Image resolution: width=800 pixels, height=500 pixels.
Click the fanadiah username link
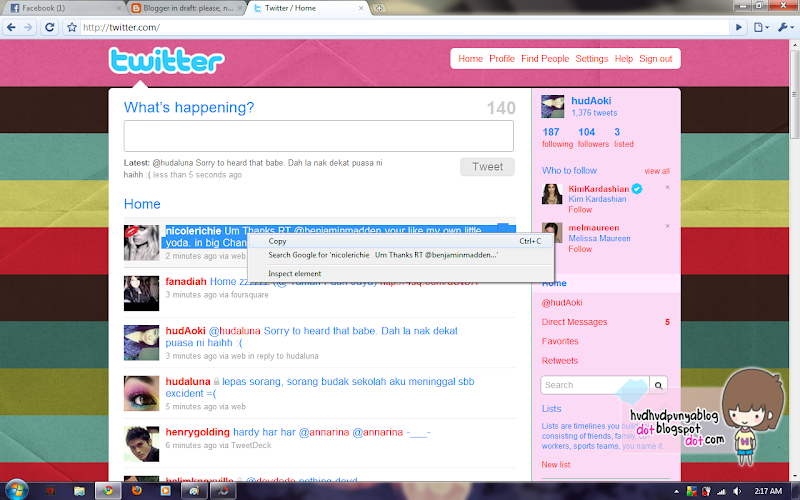[x=186, y=282]
